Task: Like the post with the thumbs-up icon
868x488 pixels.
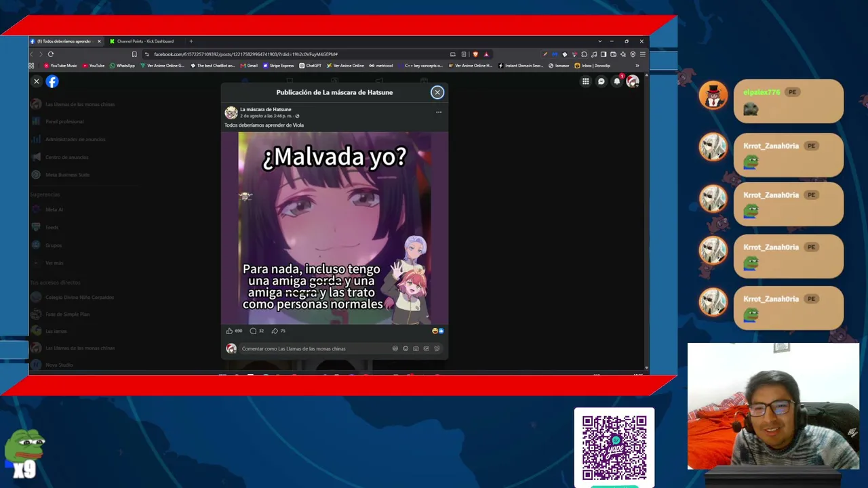Action: click(x=229, y=331)
